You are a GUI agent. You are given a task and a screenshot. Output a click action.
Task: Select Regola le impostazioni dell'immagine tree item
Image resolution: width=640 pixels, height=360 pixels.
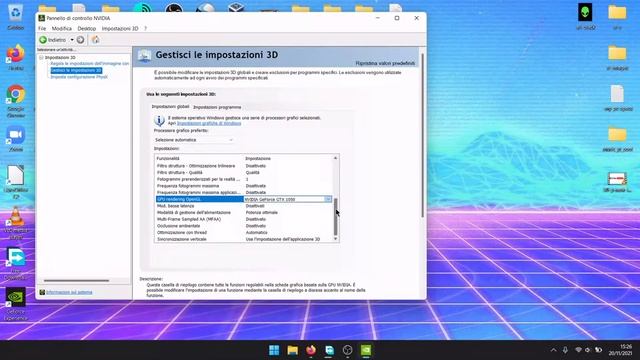point(90,64)
